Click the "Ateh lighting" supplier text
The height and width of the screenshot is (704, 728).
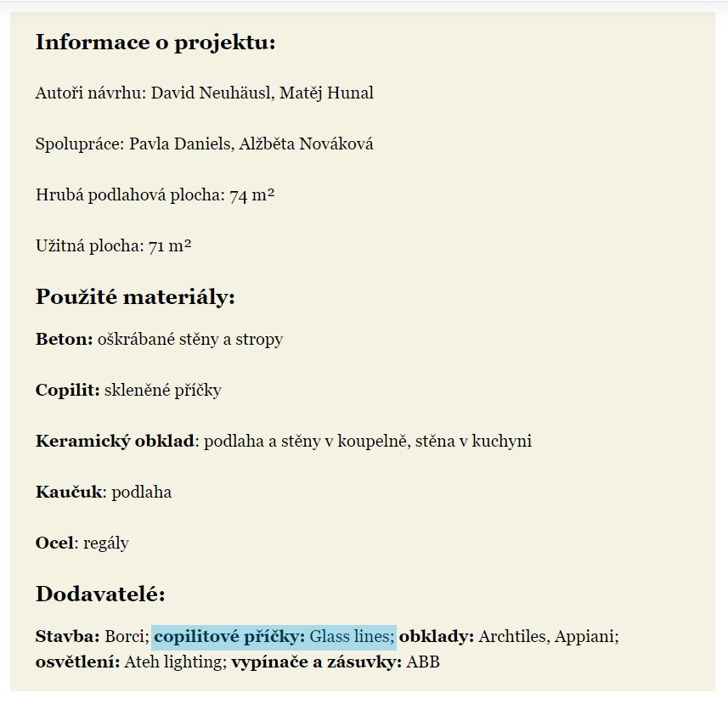pos(174,662)
